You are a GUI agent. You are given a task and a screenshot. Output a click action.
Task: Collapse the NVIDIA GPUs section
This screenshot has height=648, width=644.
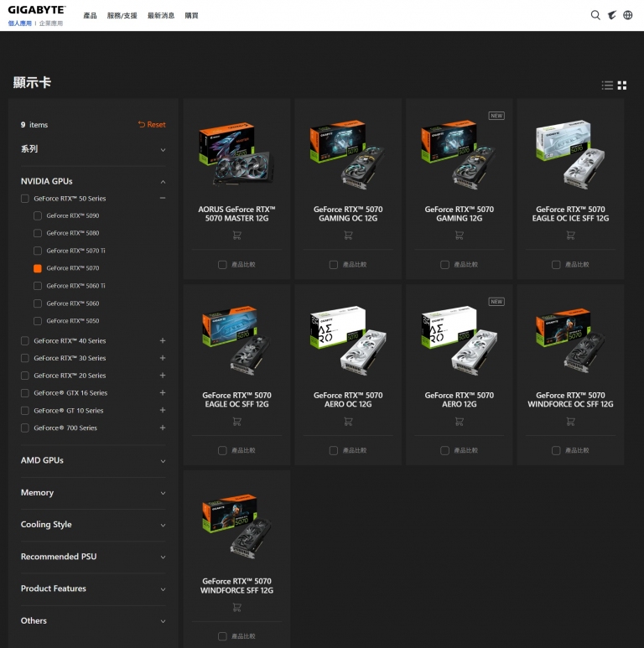point(163,182)
